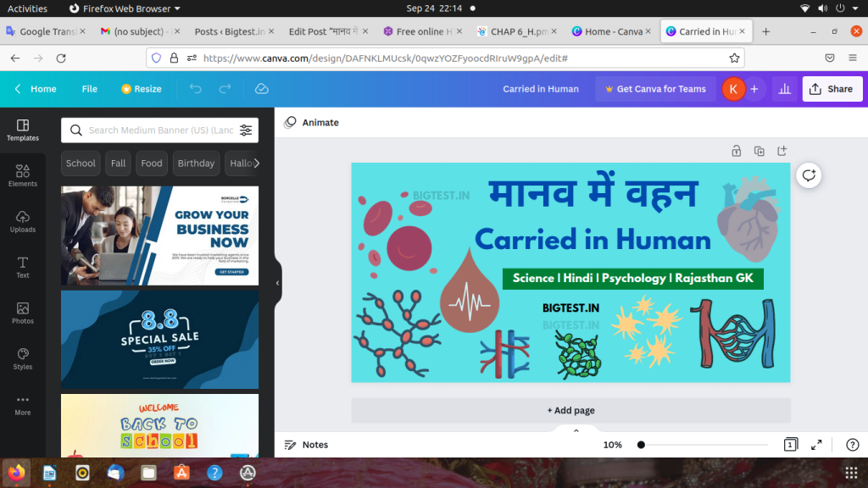This screenshot has height=488, width=868.
Task: Open the Styles panel
Action: (23, 359)
